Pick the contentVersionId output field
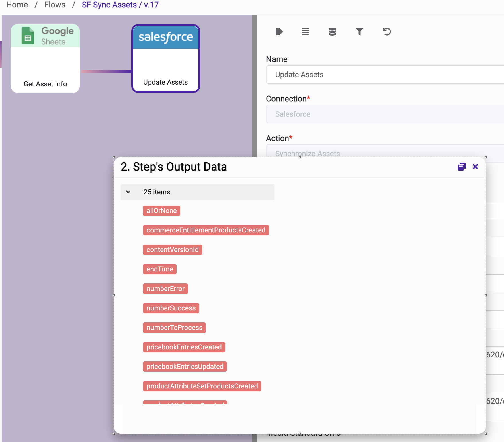 pyautogui.click(x=172, y=250)
